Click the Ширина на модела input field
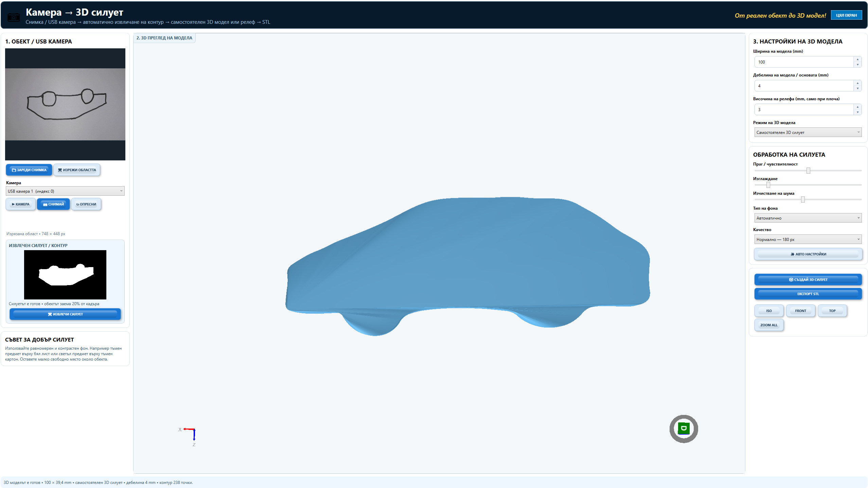This screenshot has width=868, height=488. point(804,62)
